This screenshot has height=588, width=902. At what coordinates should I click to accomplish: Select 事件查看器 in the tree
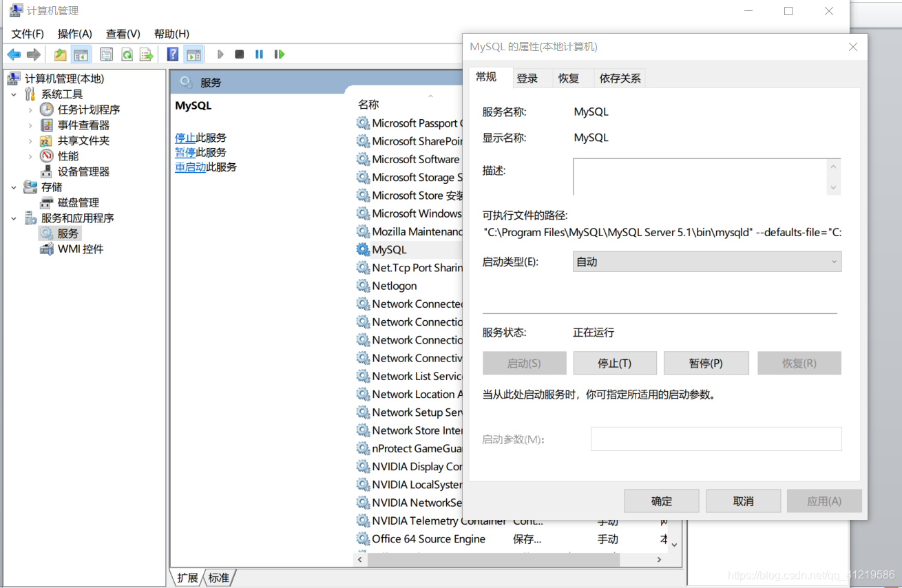click(83, 125)
